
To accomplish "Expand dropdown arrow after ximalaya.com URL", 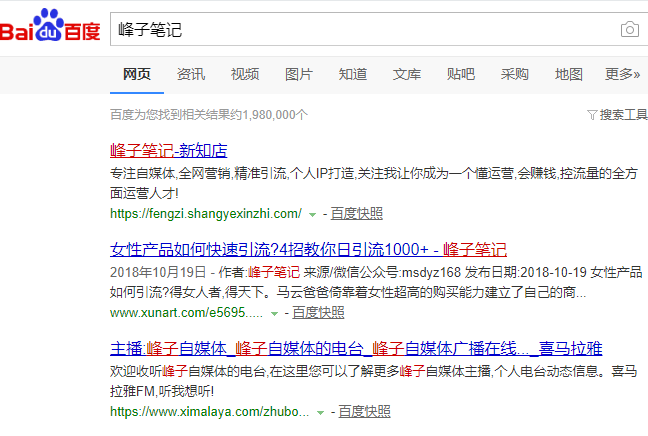I will 320,413.
